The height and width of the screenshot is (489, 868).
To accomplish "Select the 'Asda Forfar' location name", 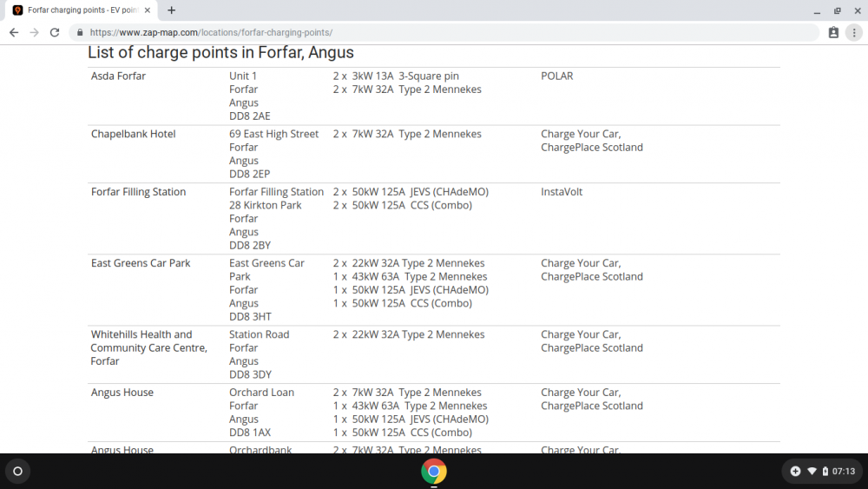I will click(118, 76).
